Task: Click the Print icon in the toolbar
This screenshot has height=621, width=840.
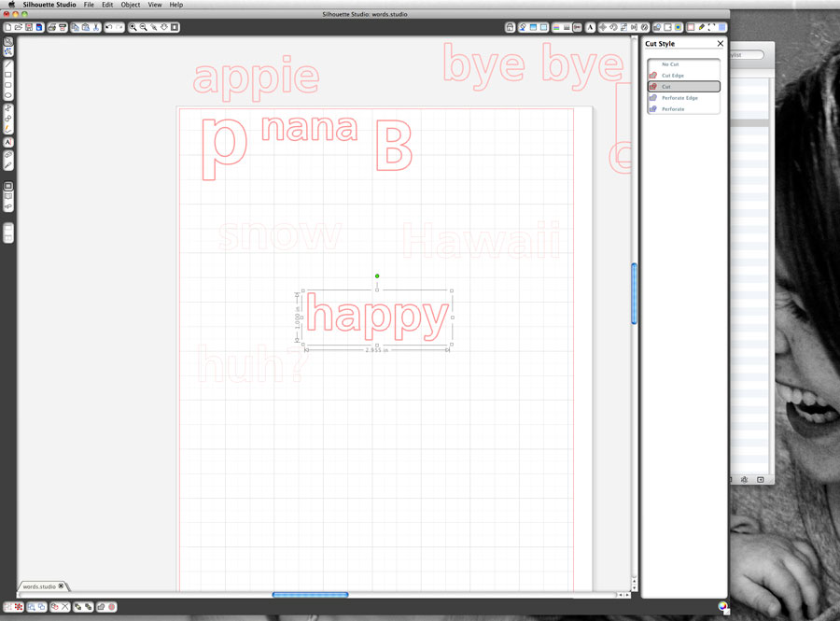Action: click(x=52, y=27)
